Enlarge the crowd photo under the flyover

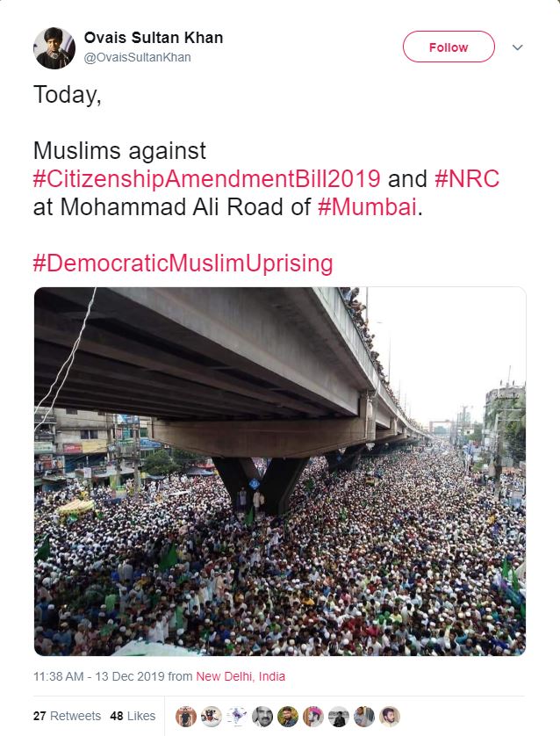(280, 472)
